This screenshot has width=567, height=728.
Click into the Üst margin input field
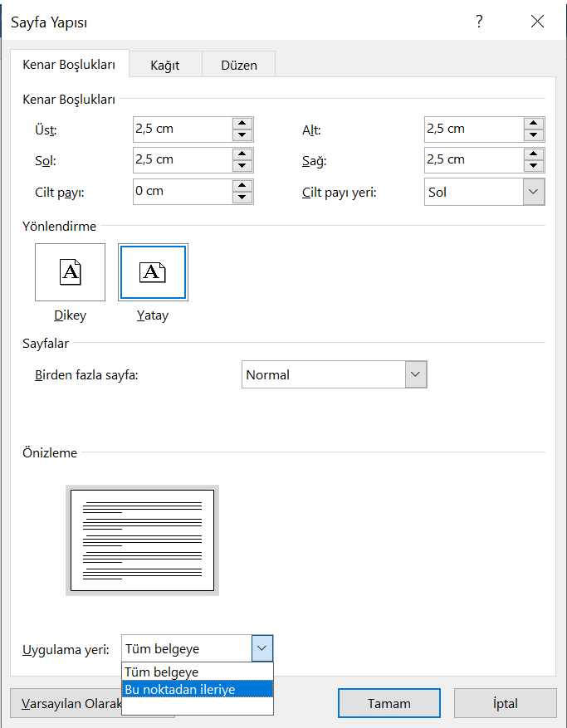(181, 129)
